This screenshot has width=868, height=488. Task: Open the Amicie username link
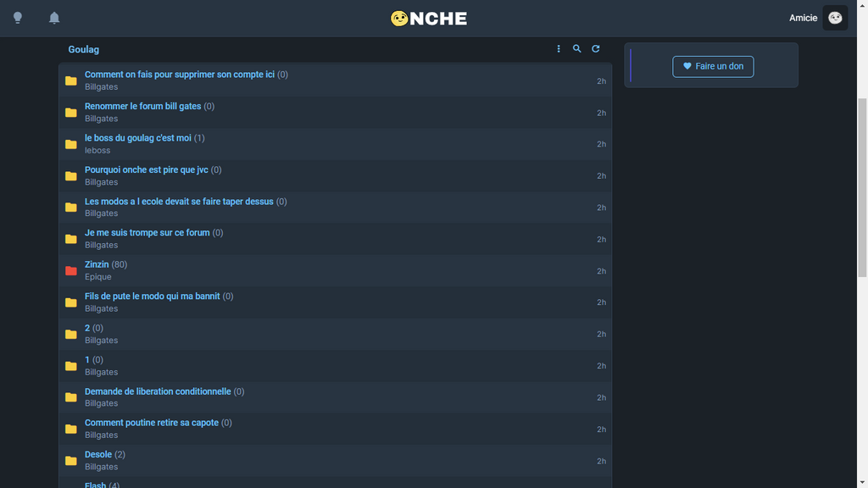(803, 18)
